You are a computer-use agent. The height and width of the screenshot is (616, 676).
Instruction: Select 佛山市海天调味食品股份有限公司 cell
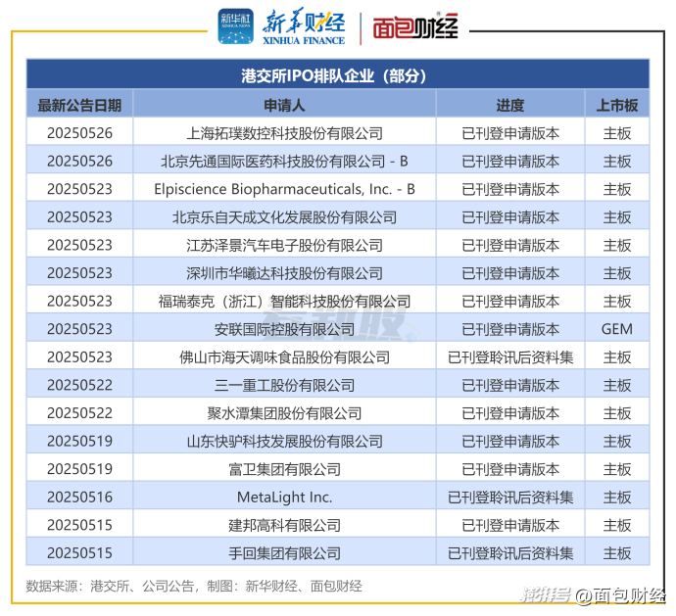(284, 357)
